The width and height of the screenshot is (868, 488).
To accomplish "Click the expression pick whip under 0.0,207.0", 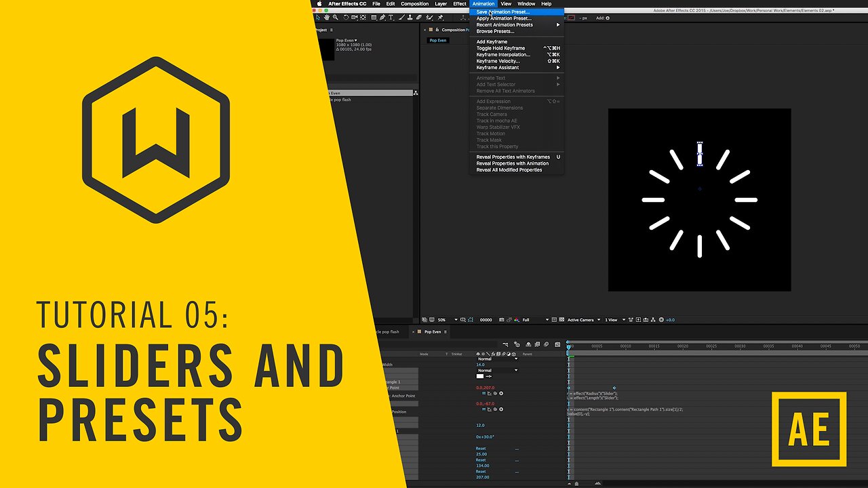I will pyautogui.click(x=495, y=393).
